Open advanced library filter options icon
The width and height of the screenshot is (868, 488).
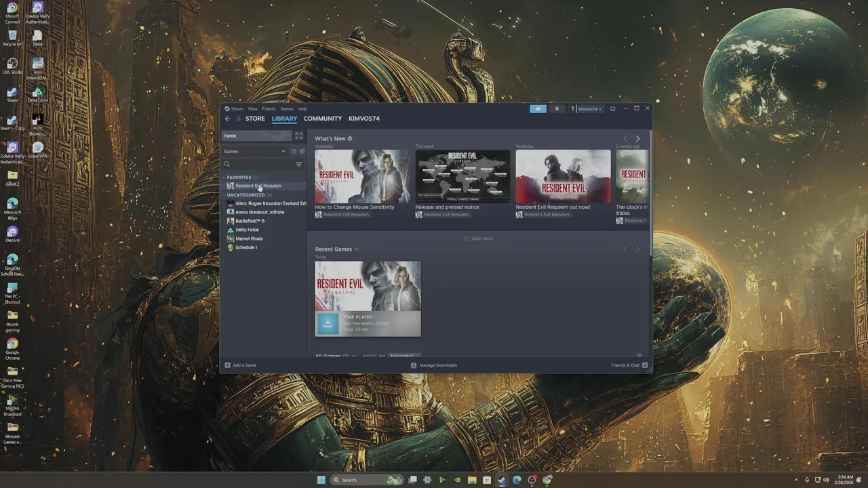298,164
